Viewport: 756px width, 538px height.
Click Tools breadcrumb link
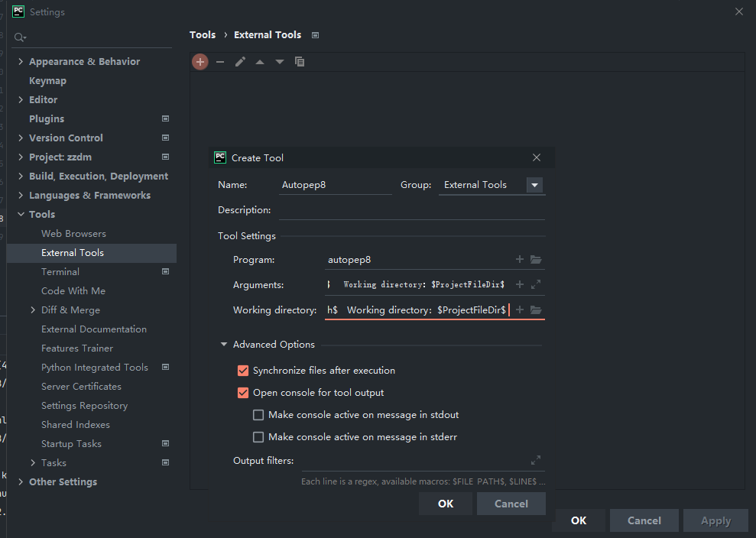click(203, 34)
